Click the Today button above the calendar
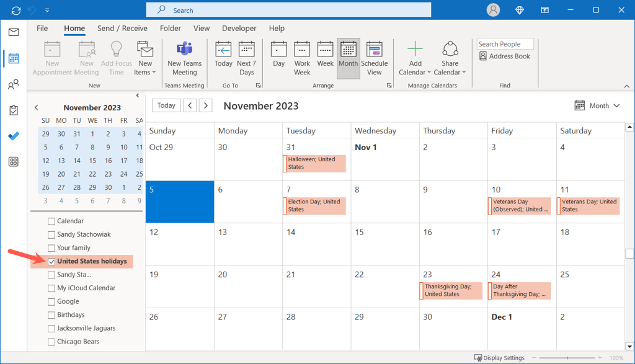The image size is (635, 364). click(x=166, y=105)
